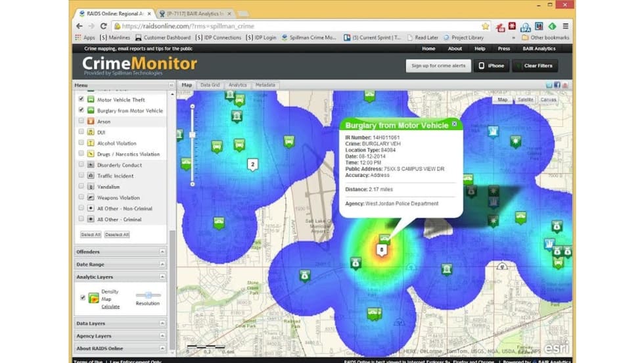
Task: Expand the Date Range section
Action: (x=121, y=264)
